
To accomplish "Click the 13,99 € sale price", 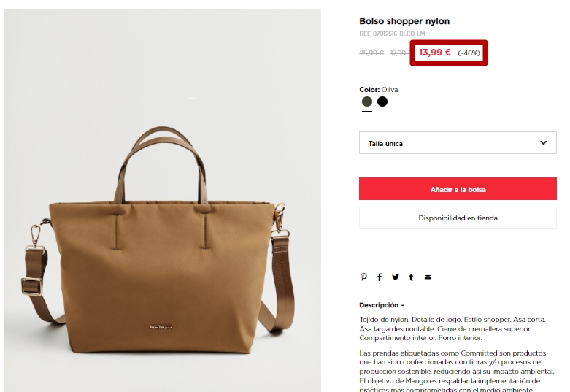I will pyautogui.click(x=435, y=53).
